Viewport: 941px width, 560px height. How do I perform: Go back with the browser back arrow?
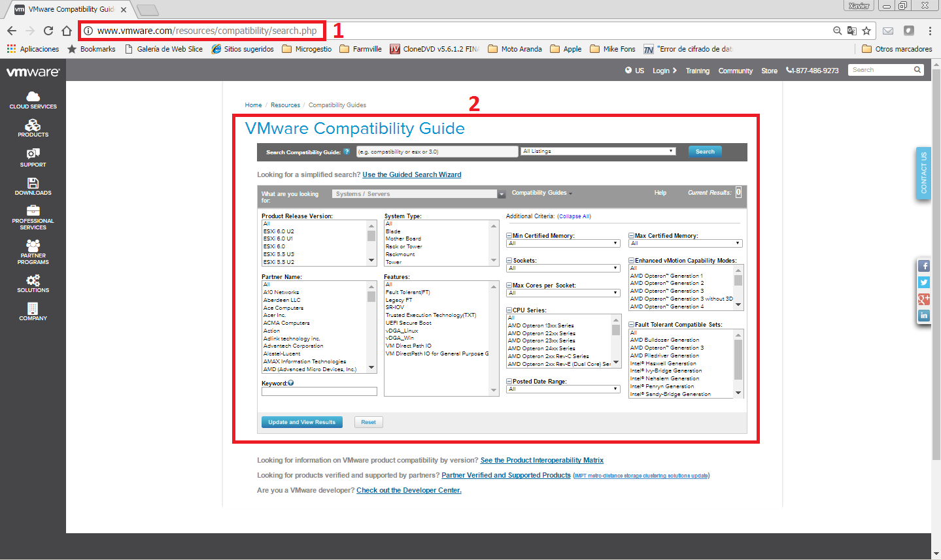click(x=12, y=31)
